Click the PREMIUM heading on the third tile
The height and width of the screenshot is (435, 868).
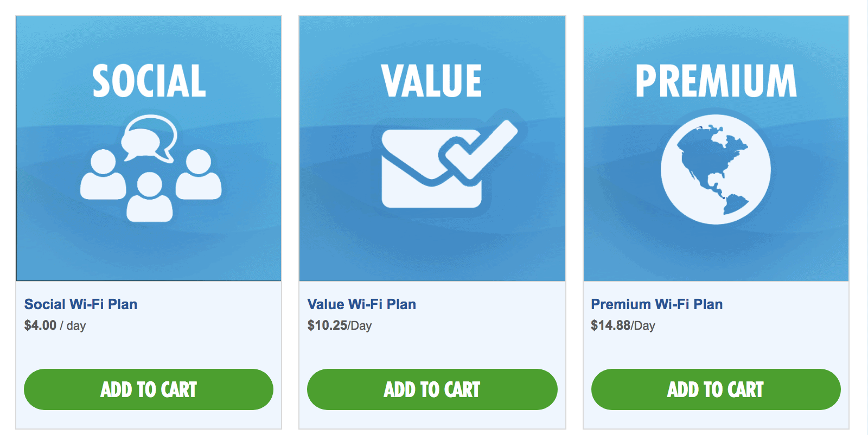click(716, 81)
